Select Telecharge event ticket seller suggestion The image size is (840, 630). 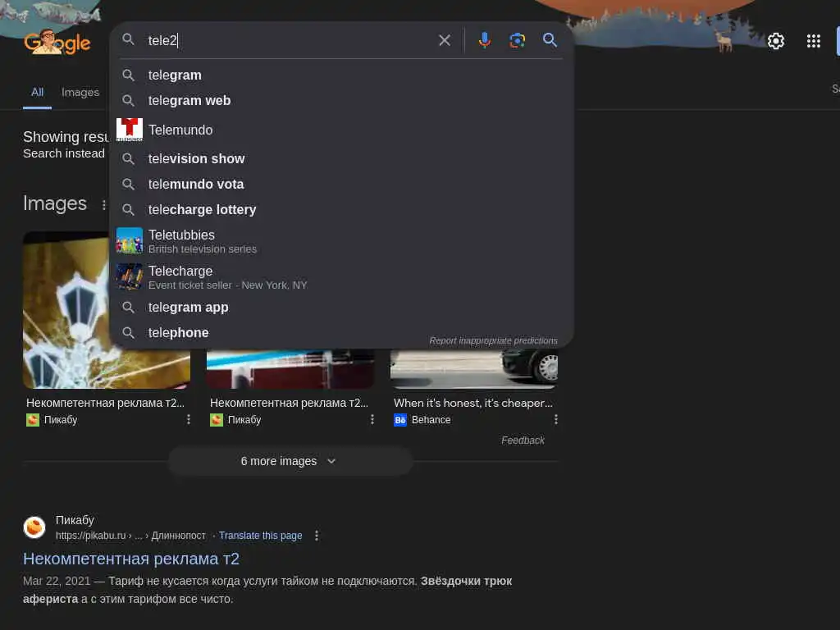click(x=342, y=277)
